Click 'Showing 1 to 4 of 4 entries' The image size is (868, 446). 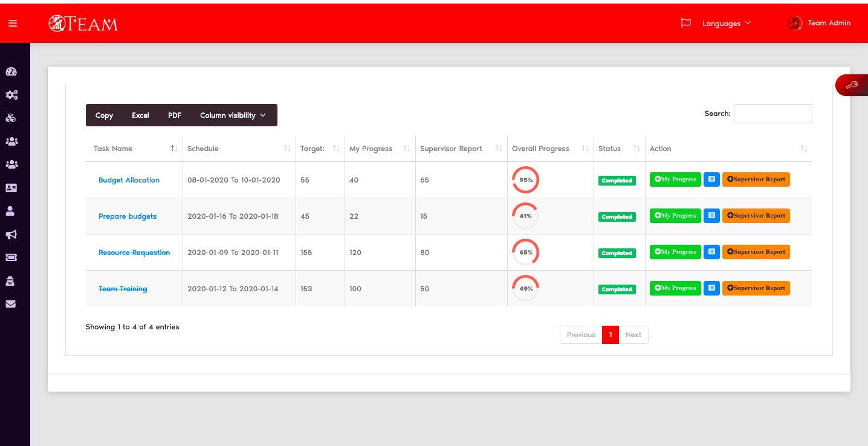pyautogui.click(x=132, y=327)
